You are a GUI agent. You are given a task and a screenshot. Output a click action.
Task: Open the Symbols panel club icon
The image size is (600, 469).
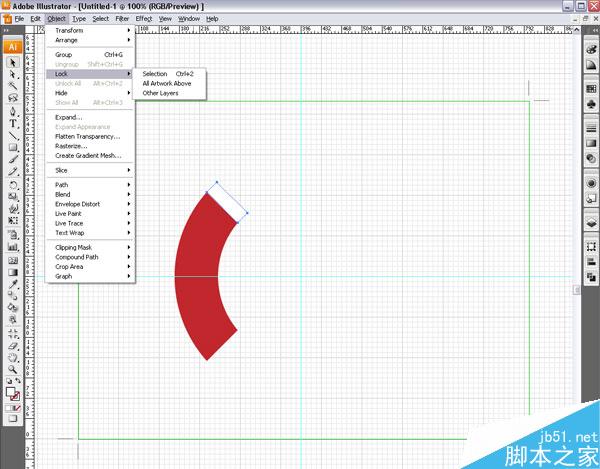tap(591, 104)
